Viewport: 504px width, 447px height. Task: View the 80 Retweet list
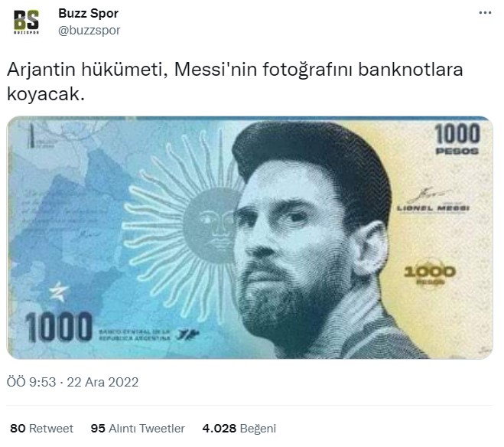point(42,429)
